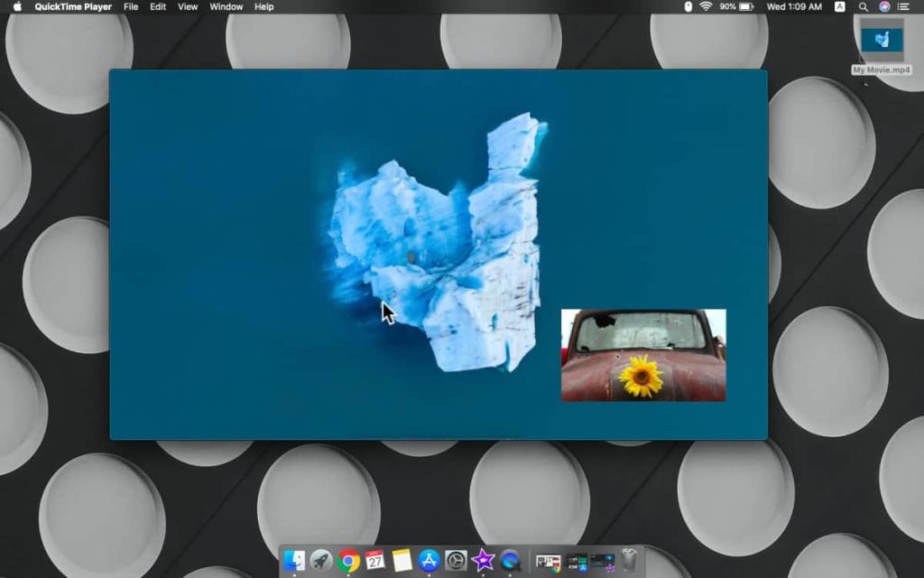The image size is (924, 578).
Task: Open the input source menu labeled A
Action: [839, 7]
